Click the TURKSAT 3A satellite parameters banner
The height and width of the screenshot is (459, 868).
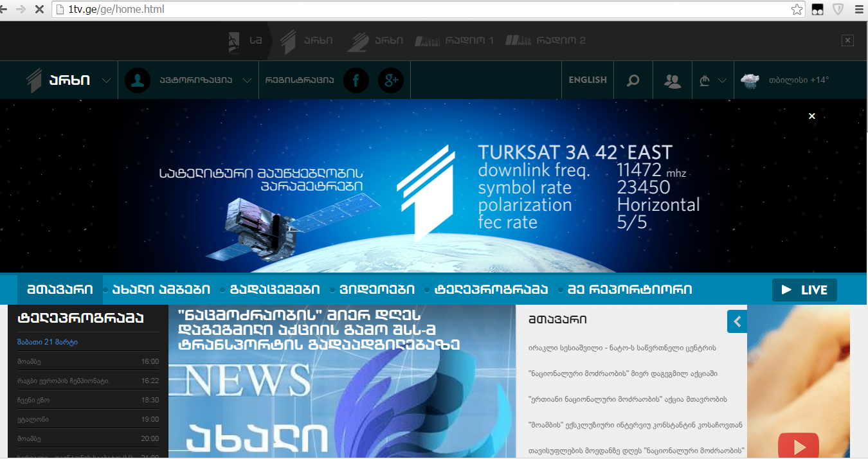pyautogui.click(x=434, y=186)
